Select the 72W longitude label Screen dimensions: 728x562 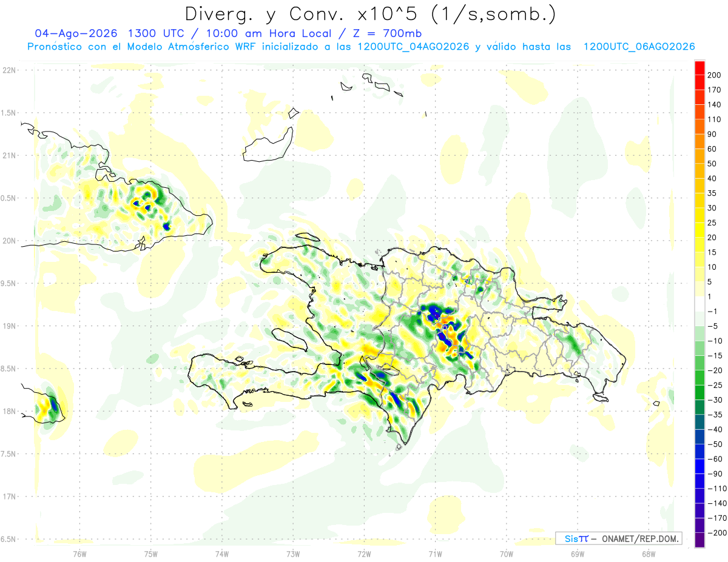point(364,554)
